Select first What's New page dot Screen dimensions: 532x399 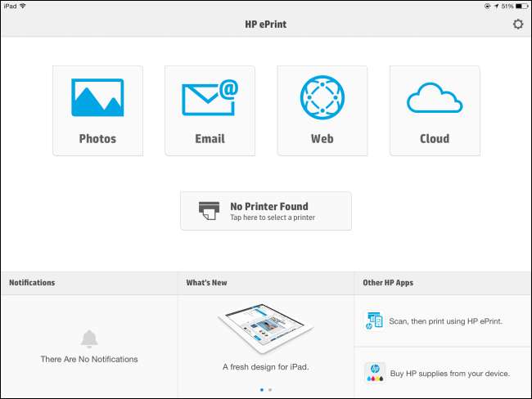pos(261,390)
